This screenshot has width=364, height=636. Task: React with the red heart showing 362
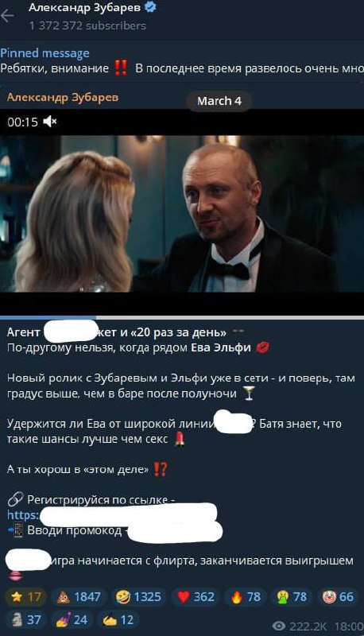click(x=196, y=597)
